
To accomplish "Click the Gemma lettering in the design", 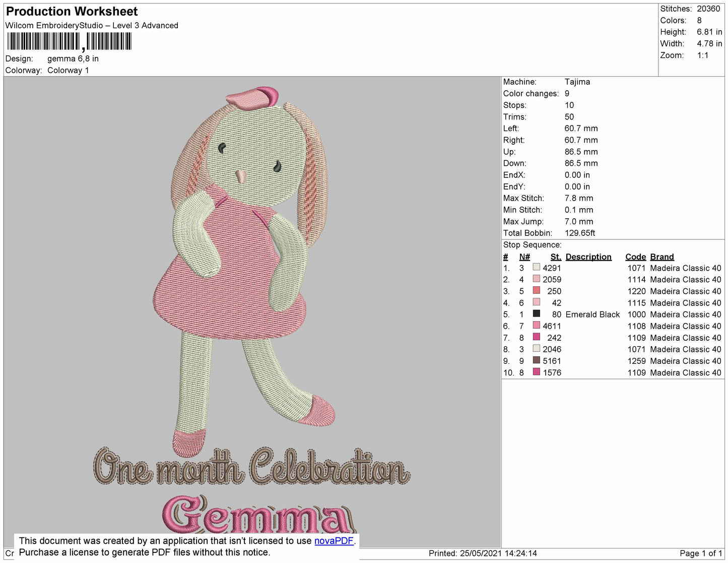I will [259, 515].
